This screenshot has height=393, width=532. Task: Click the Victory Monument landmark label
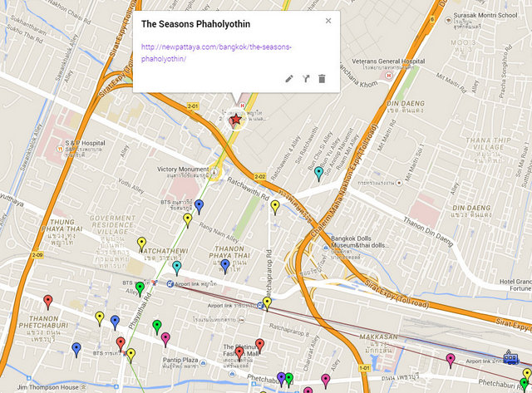coord(183,169)
